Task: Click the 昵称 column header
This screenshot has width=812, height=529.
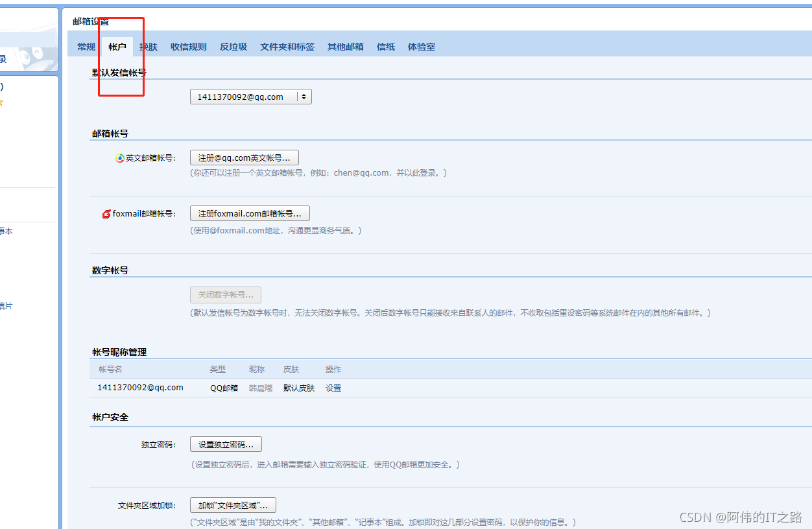Action: click(x=257, y=370)
